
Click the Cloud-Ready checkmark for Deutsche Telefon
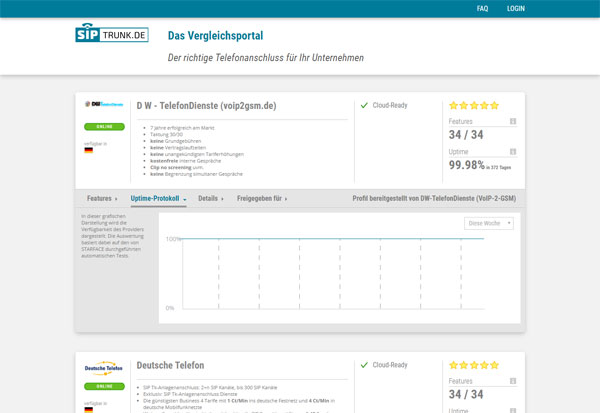[364, 365]
